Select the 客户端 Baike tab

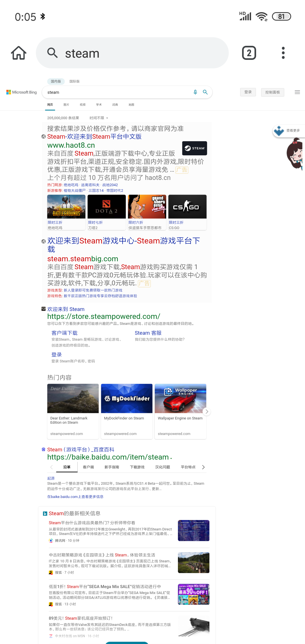88,467
